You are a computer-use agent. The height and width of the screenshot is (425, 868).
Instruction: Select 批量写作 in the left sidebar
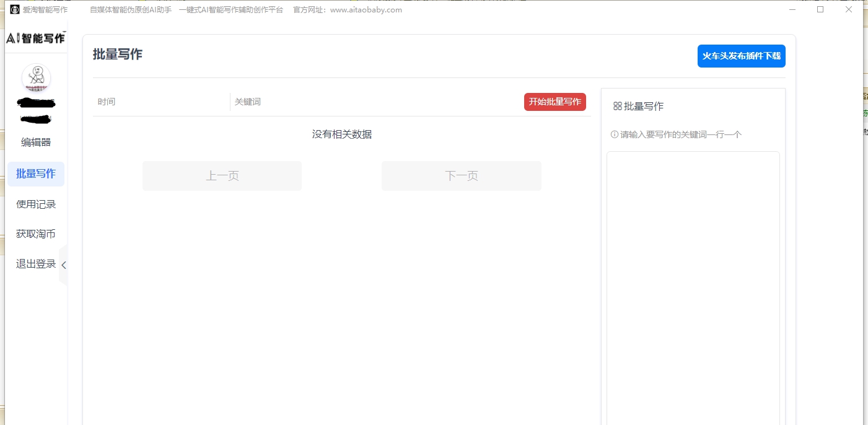pyautogui.click(x=36, y=174)
